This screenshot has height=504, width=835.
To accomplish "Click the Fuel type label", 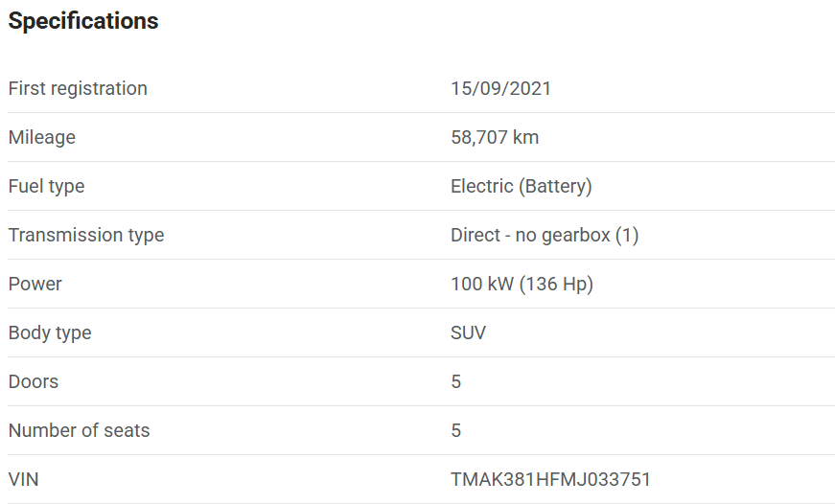I will [46, 186].
